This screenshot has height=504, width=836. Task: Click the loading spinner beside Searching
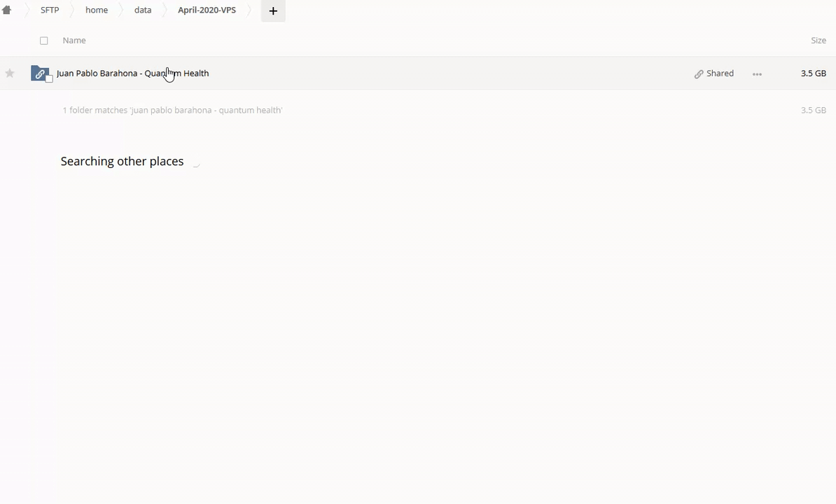pyautogui.click(x=196, y=162)
